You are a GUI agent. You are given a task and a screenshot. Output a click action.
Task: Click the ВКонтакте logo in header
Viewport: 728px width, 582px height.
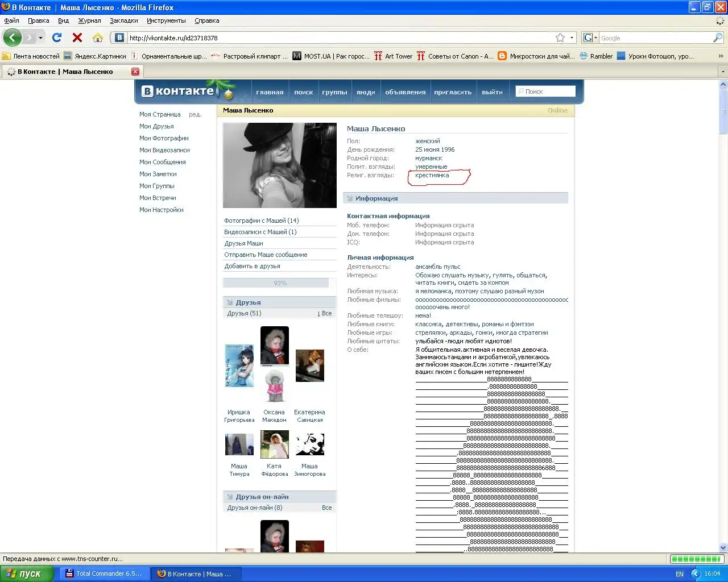178,91
